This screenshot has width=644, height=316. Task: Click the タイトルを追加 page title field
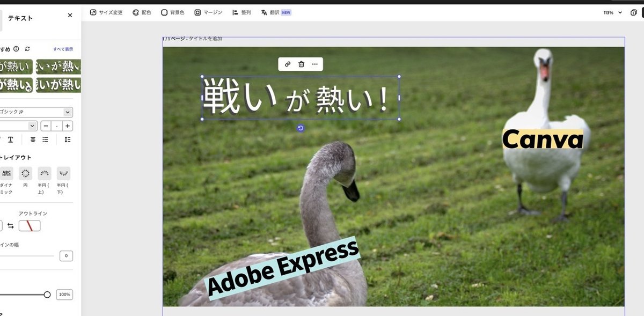(205, 39)
